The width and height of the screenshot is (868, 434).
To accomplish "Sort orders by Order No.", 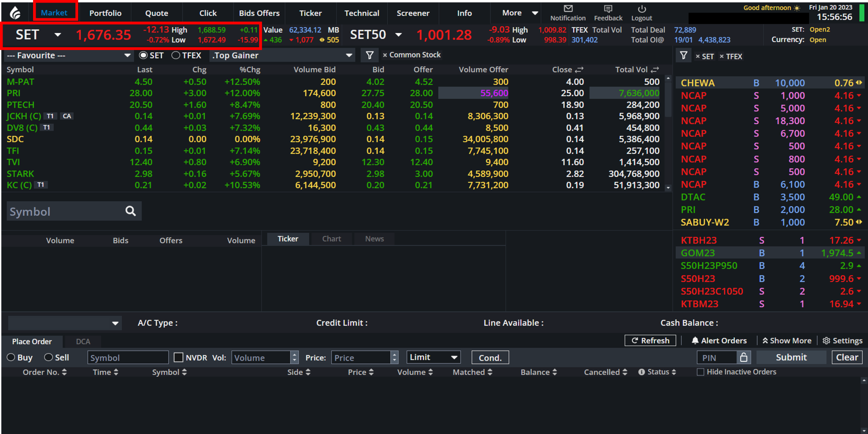I will [64, 372].
